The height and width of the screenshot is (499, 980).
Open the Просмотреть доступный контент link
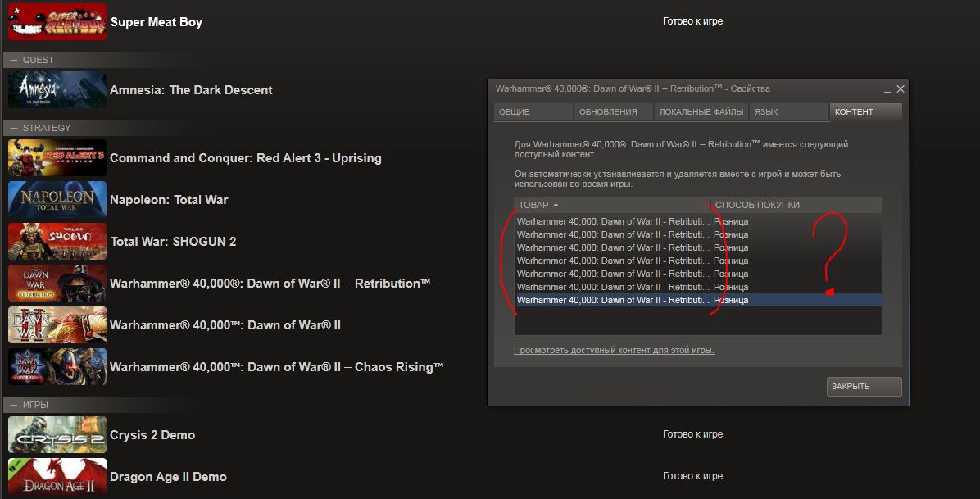click(x=614, y=350)
